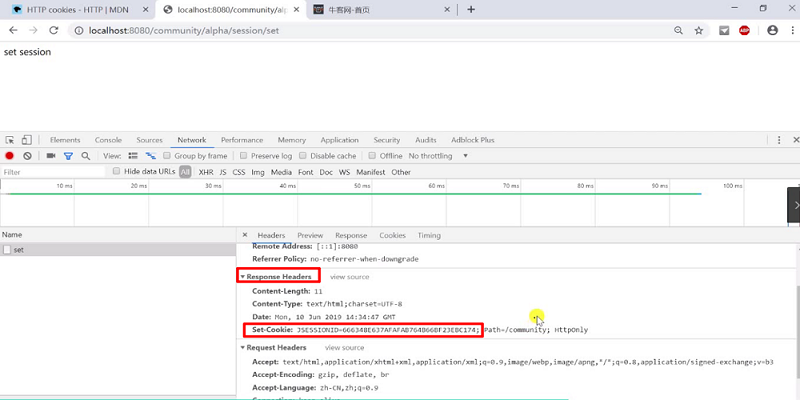Stop recording network log red button

tap(9, 156)
